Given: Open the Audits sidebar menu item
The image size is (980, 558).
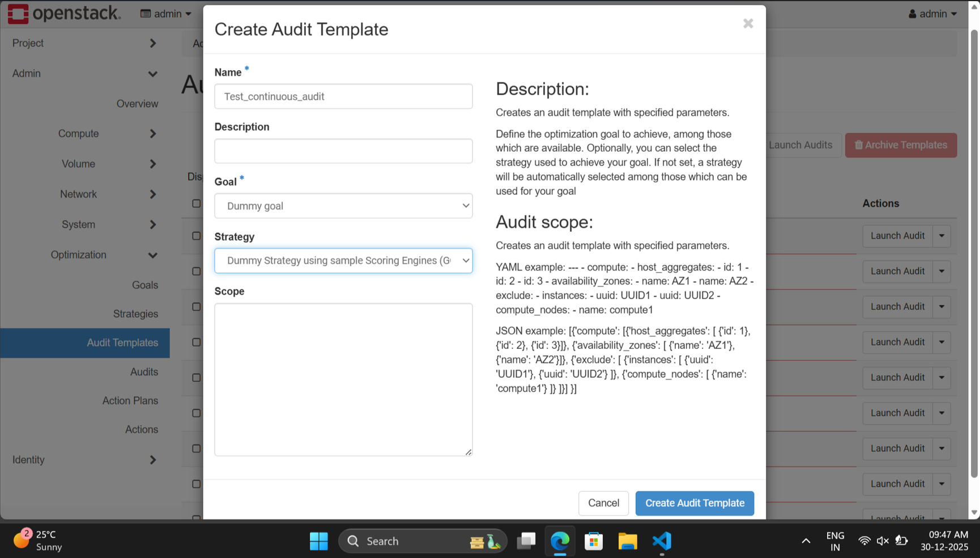Looking at the screenshot, I should 144,372.
